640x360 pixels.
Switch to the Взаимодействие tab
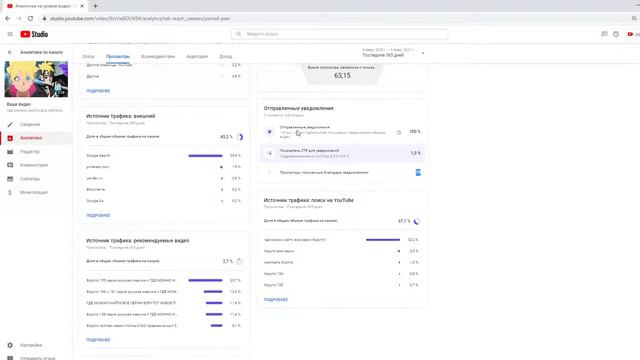click(x=158, y=56)
